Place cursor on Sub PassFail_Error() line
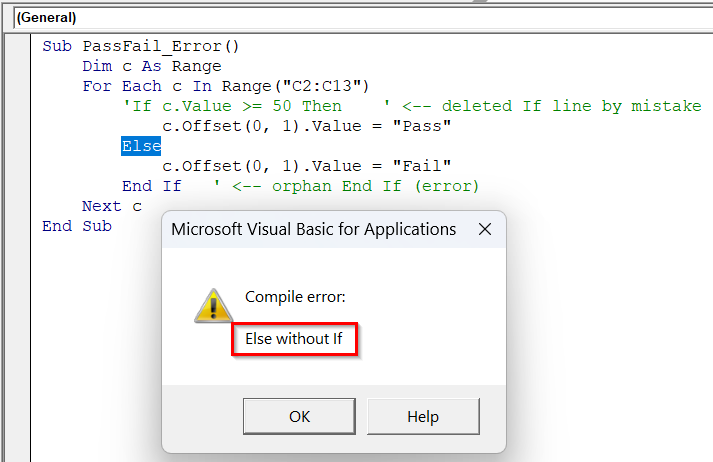This screenshot has width=713, height=462. coord(141,46)
